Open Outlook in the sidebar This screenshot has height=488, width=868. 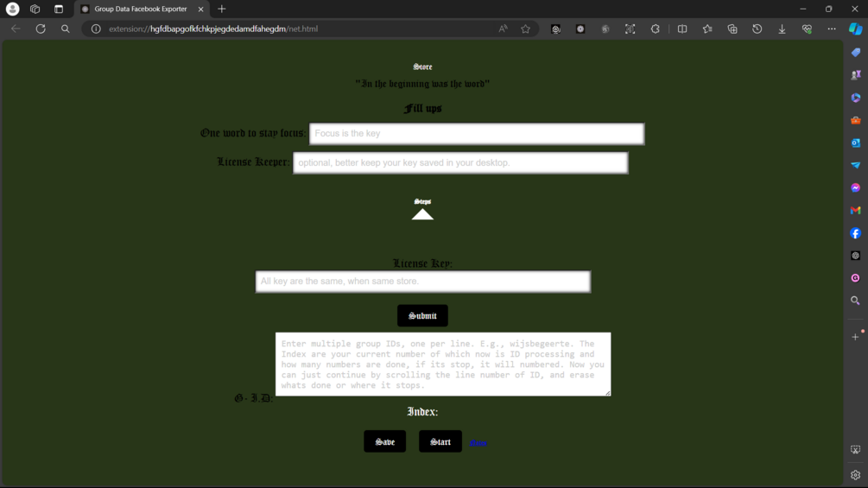855,143
